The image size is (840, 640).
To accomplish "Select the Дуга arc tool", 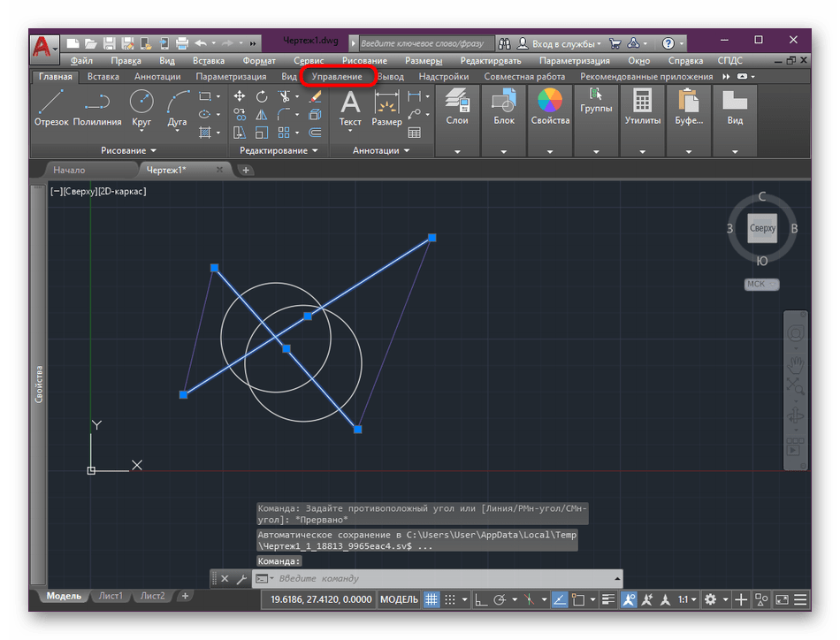I will point(178,108).
